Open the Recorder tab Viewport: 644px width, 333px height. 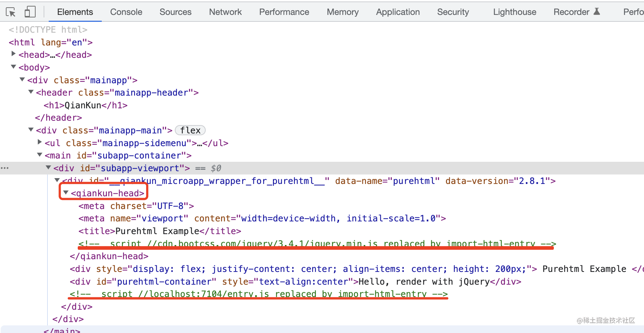572,12
